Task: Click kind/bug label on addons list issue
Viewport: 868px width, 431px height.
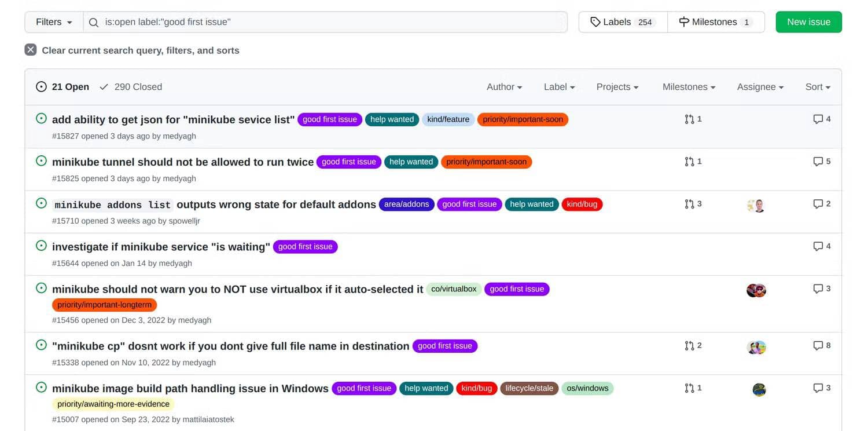Action: [x=582, y=204]
